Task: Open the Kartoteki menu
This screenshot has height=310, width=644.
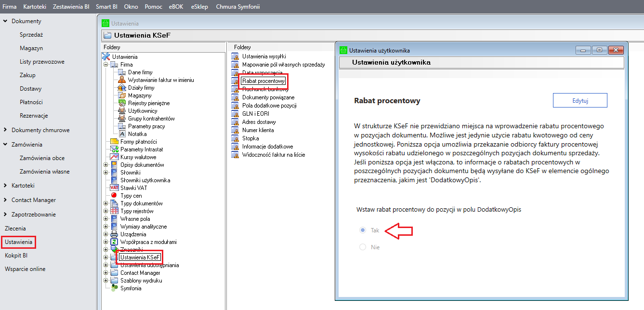Action: tap(34, 6)
